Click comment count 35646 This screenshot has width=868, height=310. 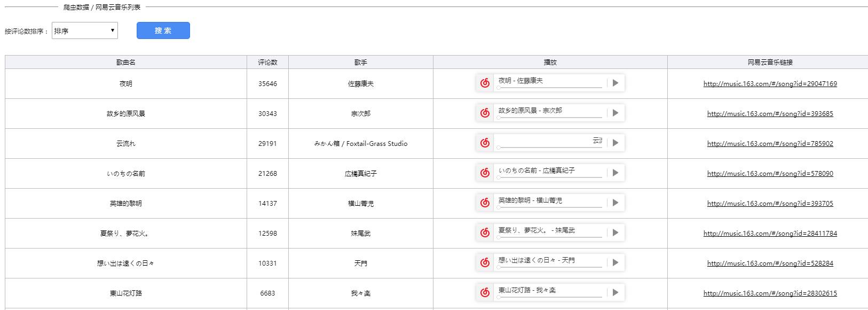click(267, 84)
